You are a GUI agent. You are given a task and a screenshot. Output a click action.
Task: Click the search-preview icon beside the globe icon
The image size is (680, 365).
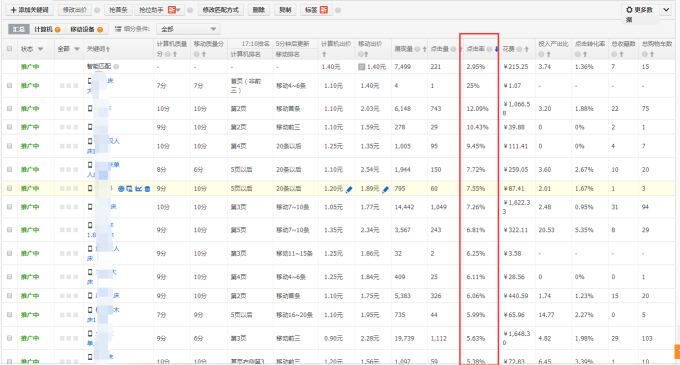coord(129,189)
